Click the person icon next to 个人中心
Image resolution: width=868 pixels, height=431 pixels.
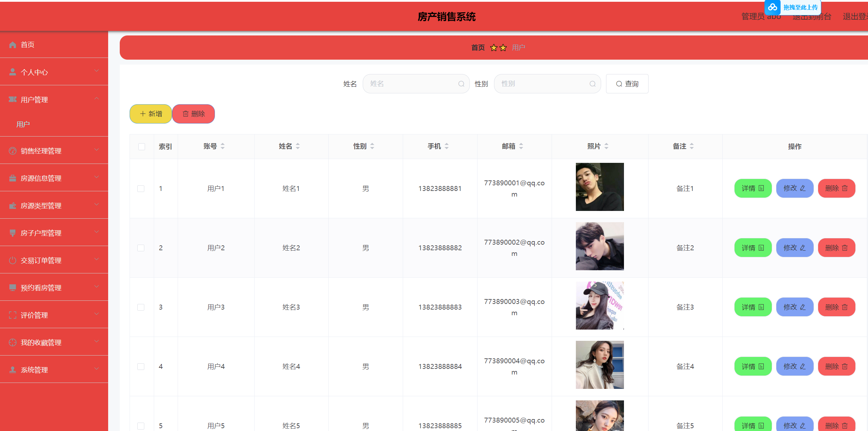coord(13,72)
